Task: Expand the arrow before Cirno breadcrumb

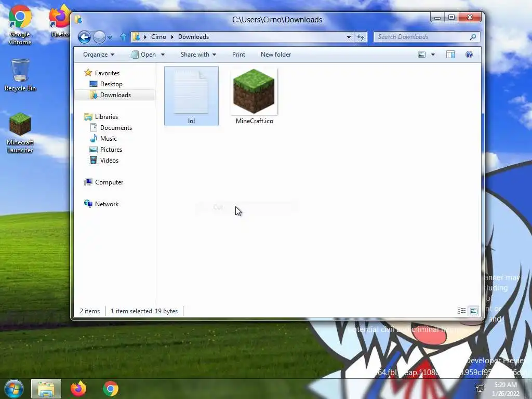Action: pos(145,37)
